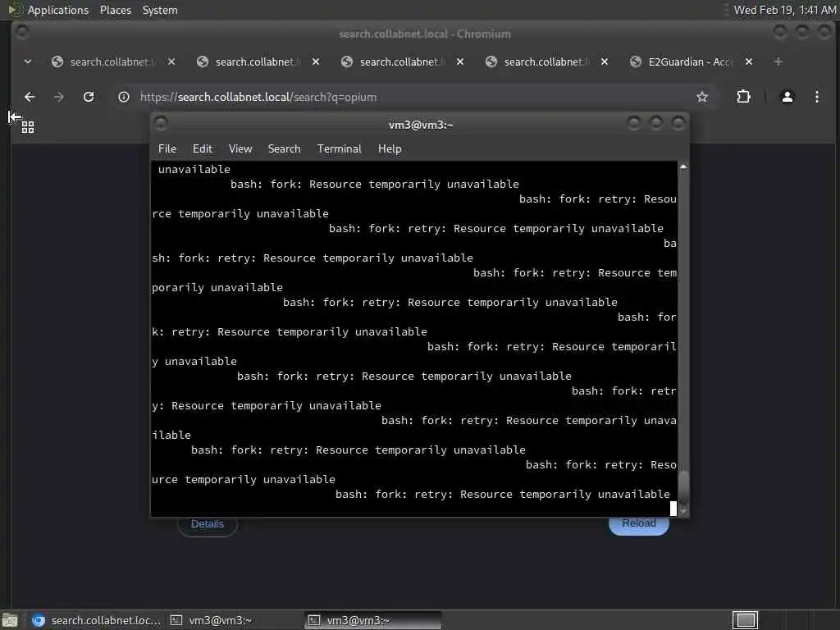Click the browser forward arrow

tap(59, 97)
